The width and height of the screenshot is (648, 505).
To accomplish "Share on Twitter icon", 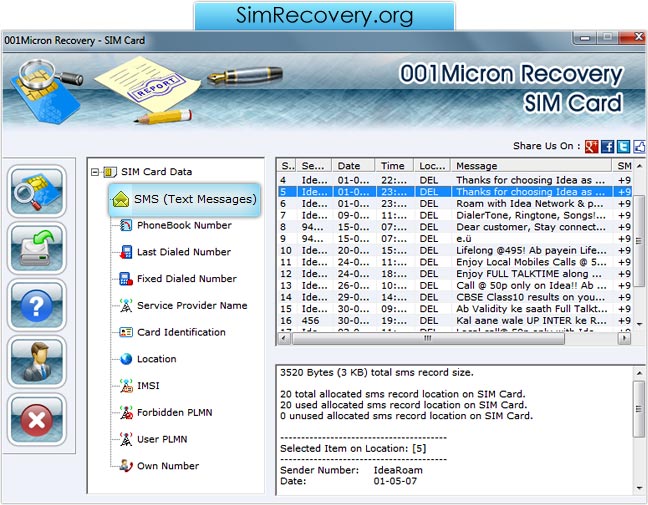I will point(623,146).
